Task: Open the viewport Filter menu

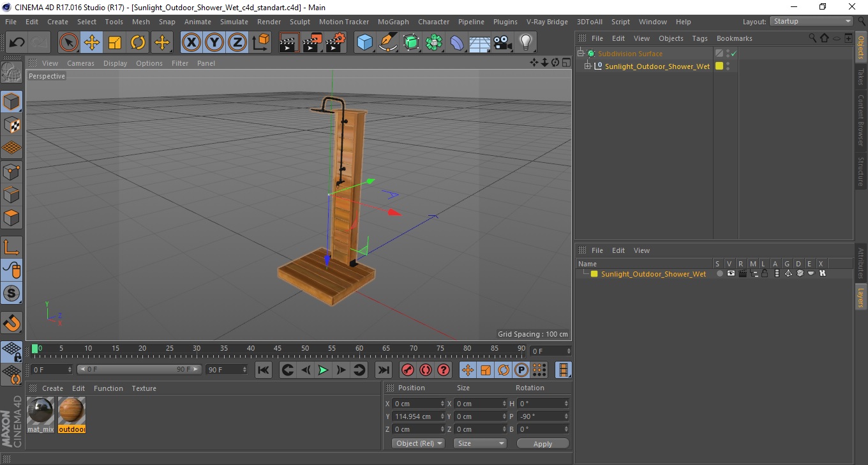Action: [x=180, y=63]
